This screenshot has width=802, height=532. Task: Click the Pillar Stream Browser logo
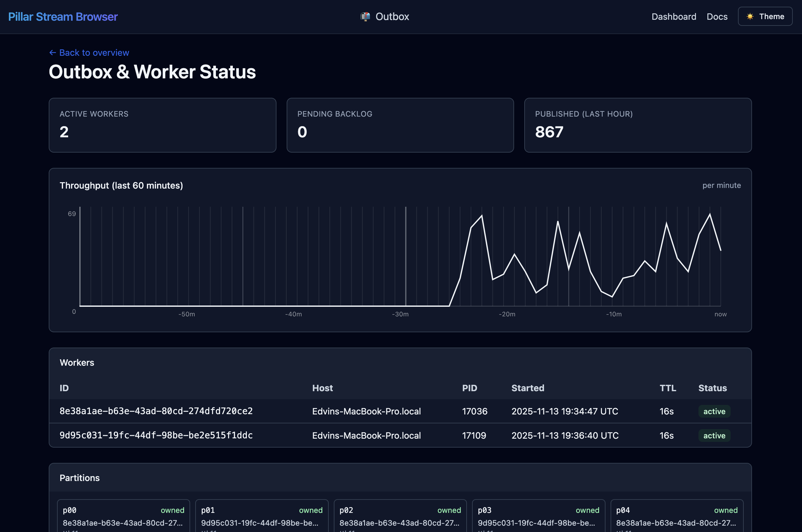click(63, 17)
